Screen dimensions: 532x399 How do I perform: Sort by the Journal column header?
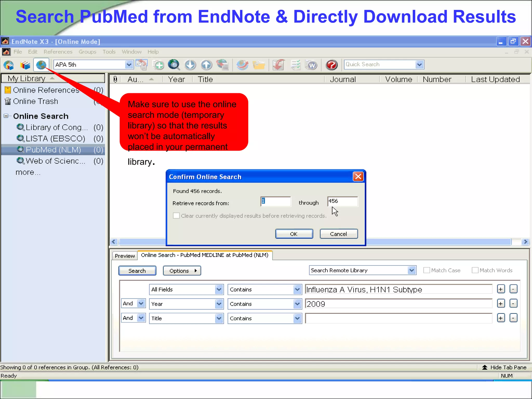click(343, 79)
